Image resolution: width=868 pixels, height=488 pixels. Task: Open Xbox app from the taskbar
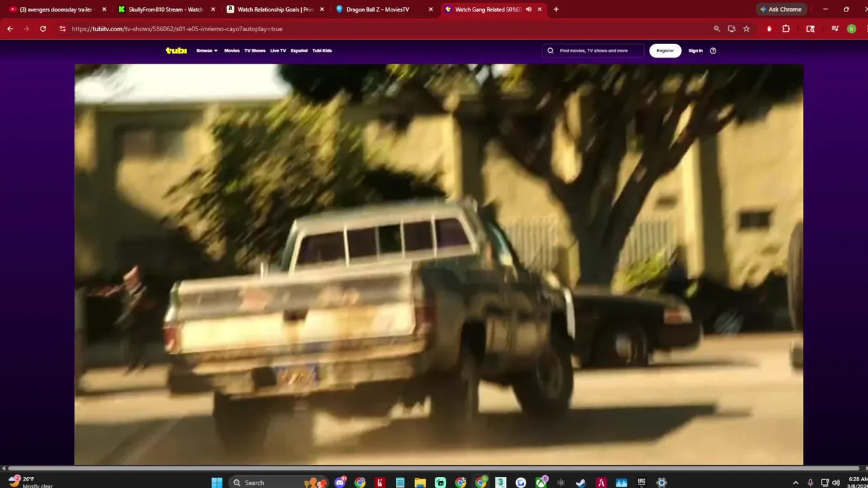[x=541, y=483]
